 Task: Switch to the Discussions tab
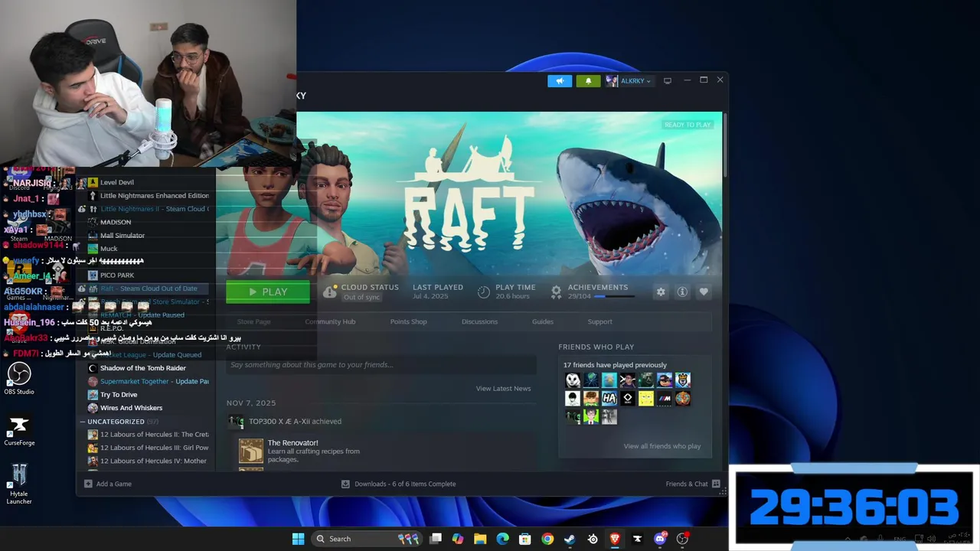coord(479,321)
